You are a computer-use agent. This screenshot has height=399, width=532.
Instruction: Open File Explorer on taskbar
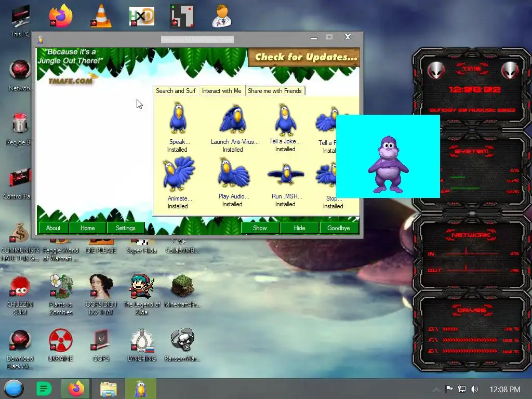click(108, 389)
